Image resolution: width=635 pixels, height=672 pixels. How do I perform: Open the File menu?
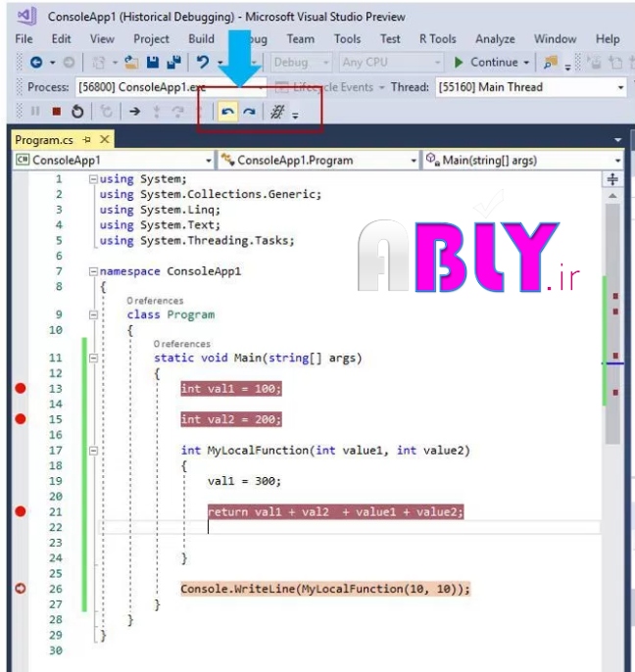24,39
